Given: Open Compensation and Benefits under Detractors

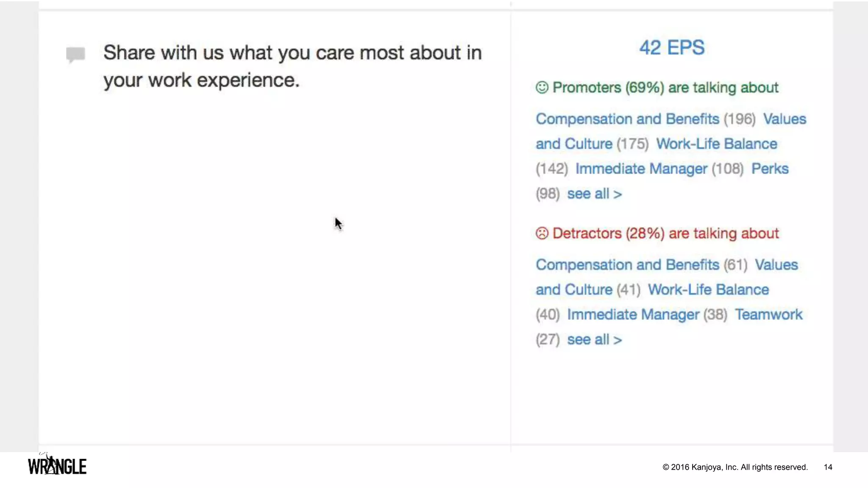Looking at the screenshot, I should (x=627, y=265).
